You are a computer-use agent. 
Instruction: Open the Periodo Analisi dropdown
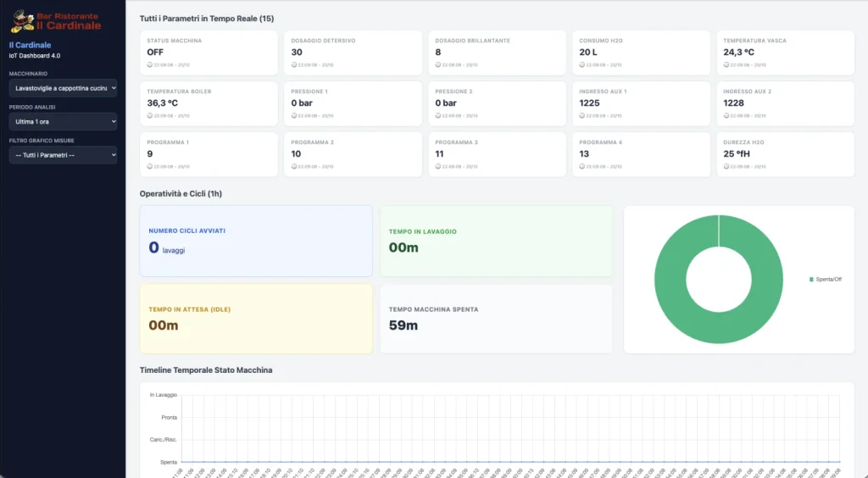pos(63,122)
